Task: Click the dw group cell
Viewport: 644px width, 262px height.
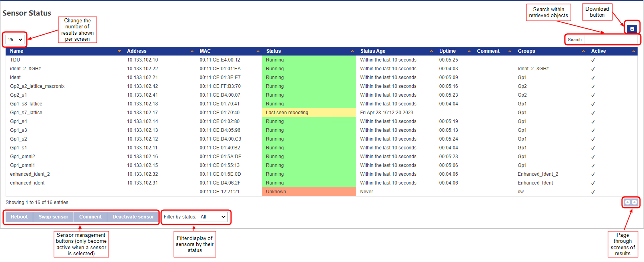Action: 520,192
